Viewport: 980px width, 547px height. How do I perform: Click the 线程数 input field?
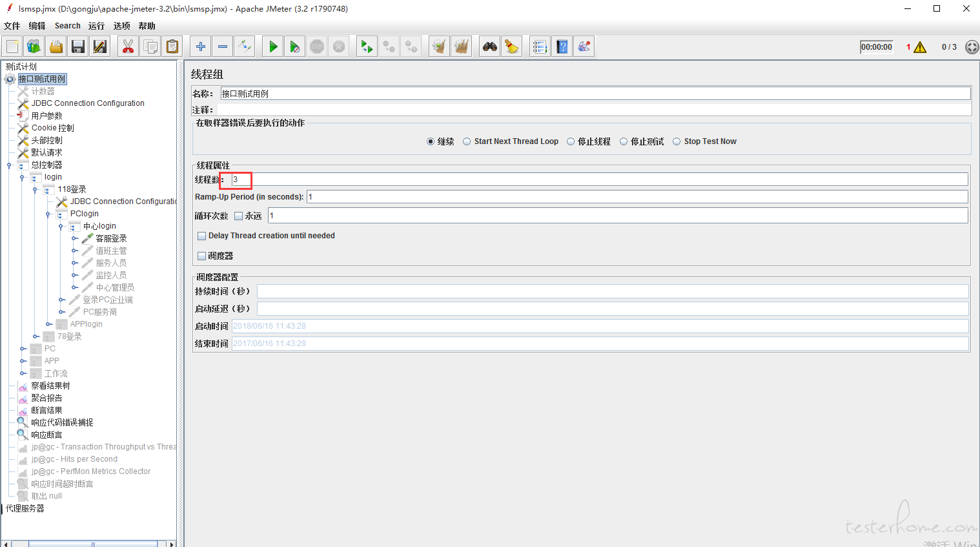[x=600, y=180]
